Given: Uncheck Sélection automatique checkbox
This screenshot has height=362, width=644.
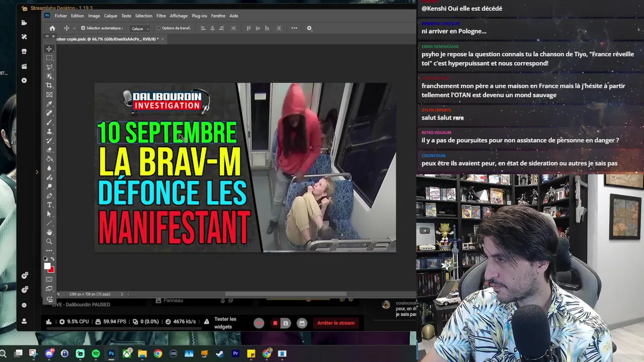Looking at the screenshot, I should (83, 28).
